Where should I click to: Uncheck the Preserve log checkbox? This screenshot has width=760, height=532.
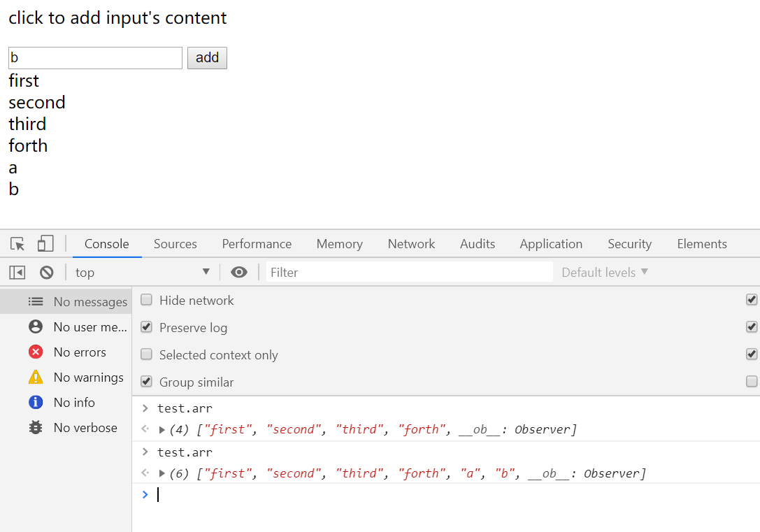147,328
